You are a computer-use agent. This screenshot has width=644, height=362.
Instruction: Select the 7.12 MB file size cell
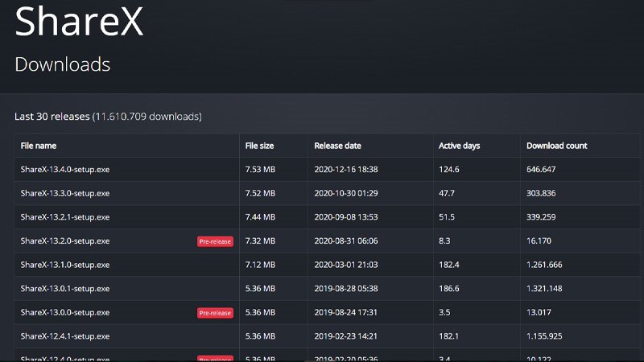(x=260, y=265)
